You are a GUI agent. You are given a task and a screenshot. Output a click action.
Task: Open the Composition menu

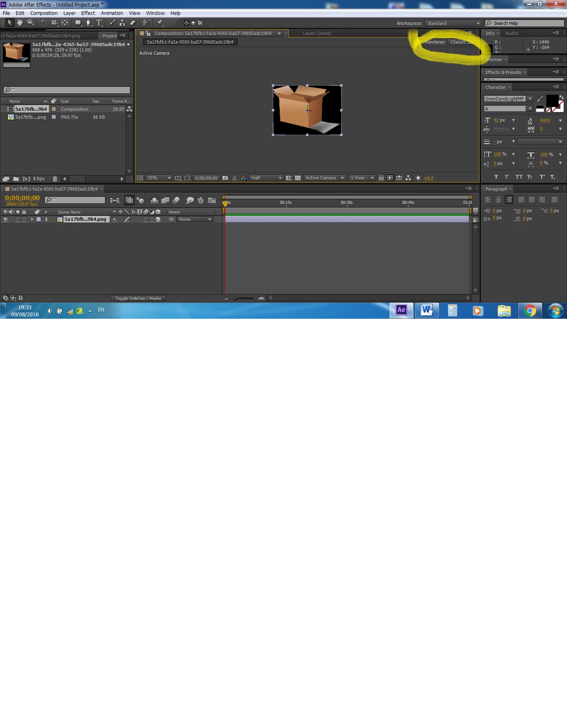tap(44, 13)
